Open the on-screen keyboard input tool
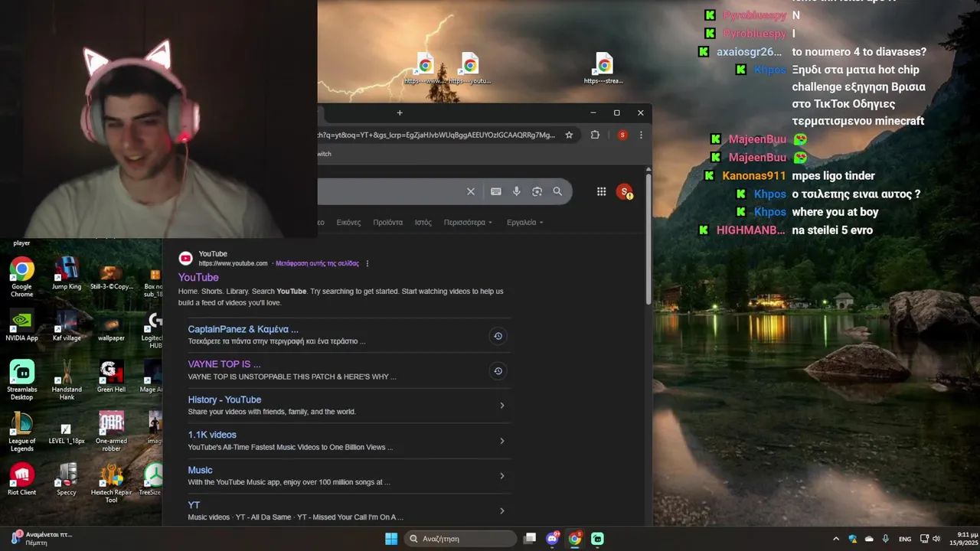Viewport: 980px width, 551px height. [x=496, y=191]
